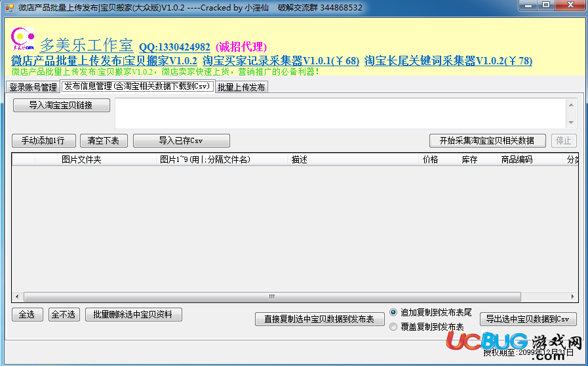Screen dimensions: 588x366
Task: Click the 清空下表 button
Action: [x=104, y=141]
